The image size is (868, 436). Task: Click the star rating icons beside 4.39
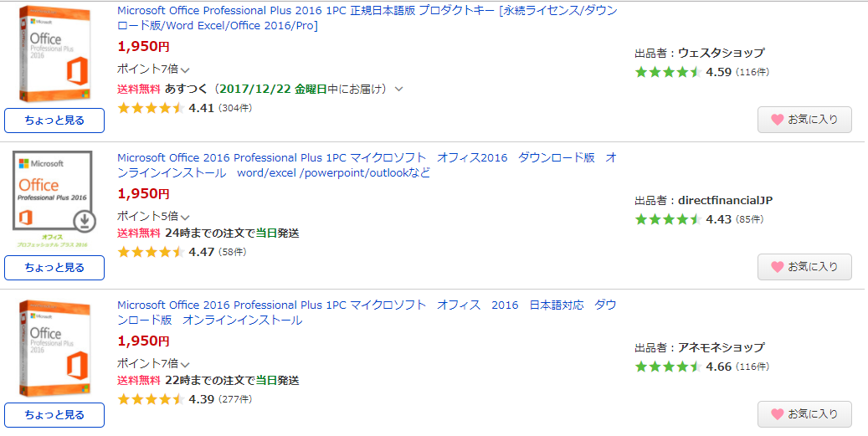[151, 399]
